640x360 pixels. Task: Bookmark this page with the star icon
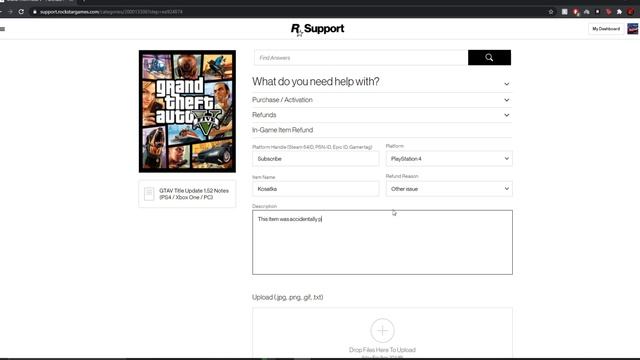(x=551, y=12)
